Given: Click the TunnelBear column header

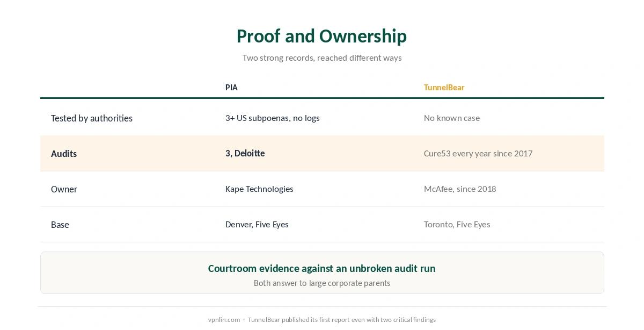Looking at the screenshot, I should click(x=444, y=88).
